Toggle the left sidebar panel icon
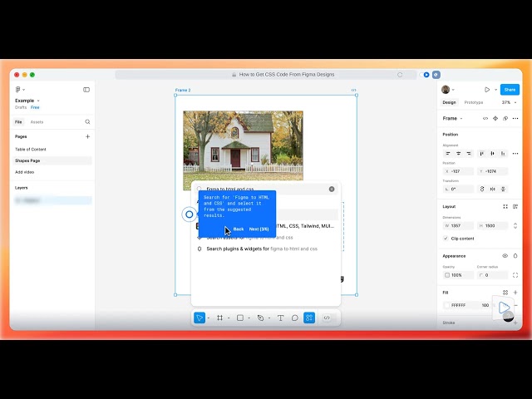532x399 pixels. click(x=86, y=90)
